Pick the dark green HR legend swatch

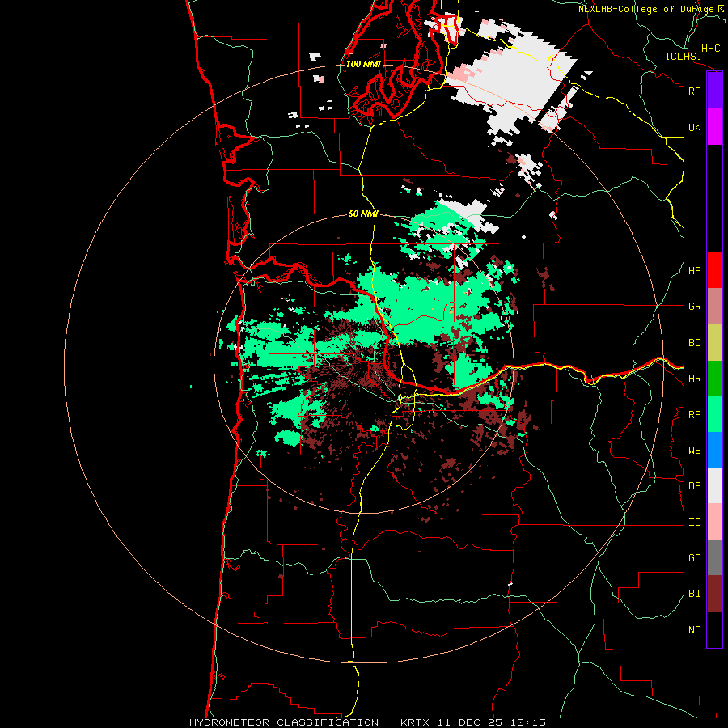714,379
